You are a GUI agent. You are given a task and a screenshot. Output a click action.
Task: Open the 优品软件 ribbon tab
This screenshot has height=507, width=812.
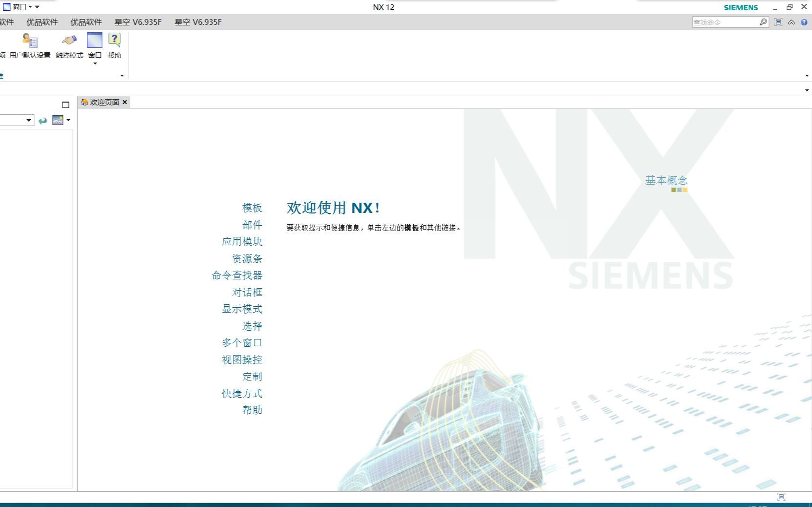42,22
